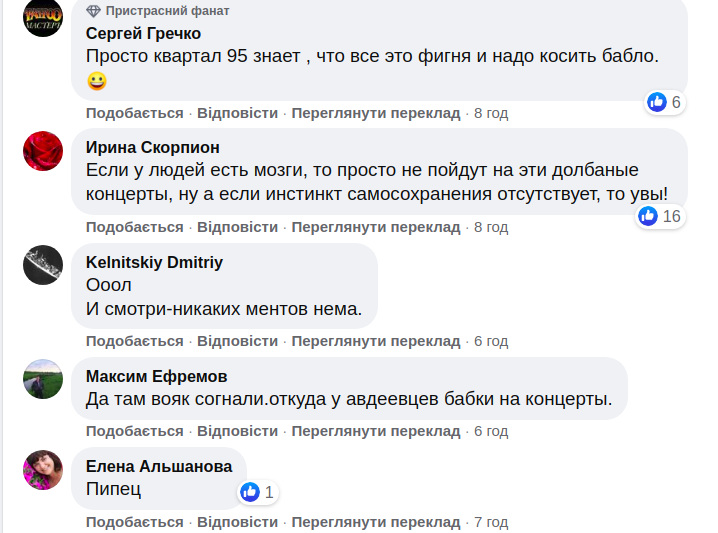Image resolution: width=718 pixels, height=533 pixels.
Task: Click Kelnitskiy Dmitriy's profile picture
Action: [x=43, y=265]
